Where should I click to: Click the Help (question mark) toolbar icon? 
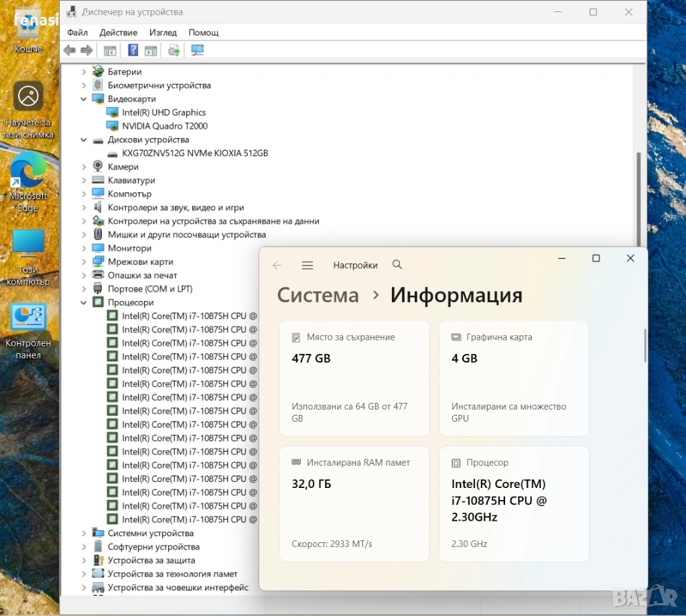[x=133, y=50]
